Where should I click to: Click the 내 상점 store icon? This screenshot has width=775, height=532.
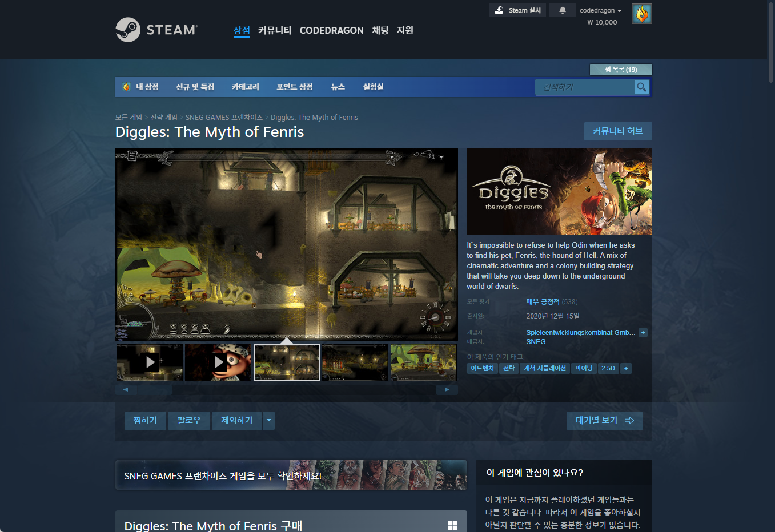pyautogui.click(x=126, y=87)
